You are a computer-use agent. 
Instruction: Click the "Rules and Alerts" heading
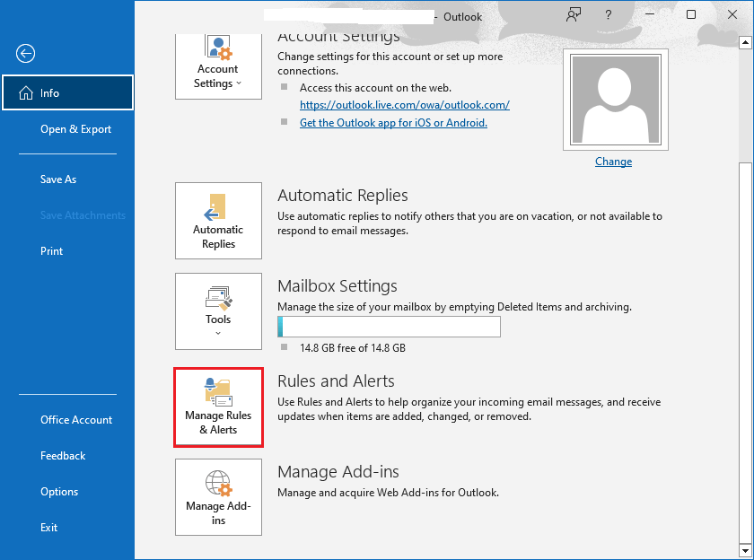click(x=336, y=381)
